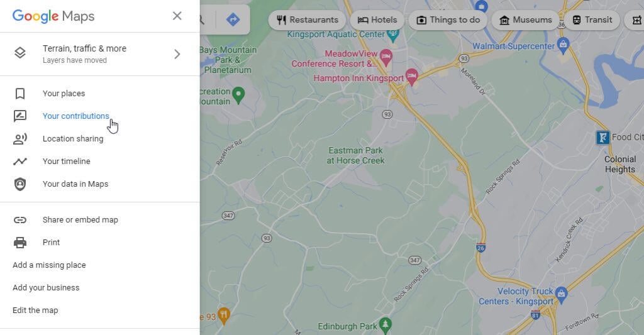This screenshot has height=335, width=644.
Task: Click the Location sharing person icon
Action: (x=19, y=139)
